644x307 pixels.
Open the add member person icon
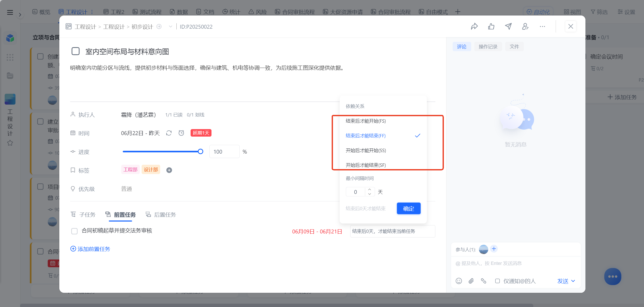525,26
